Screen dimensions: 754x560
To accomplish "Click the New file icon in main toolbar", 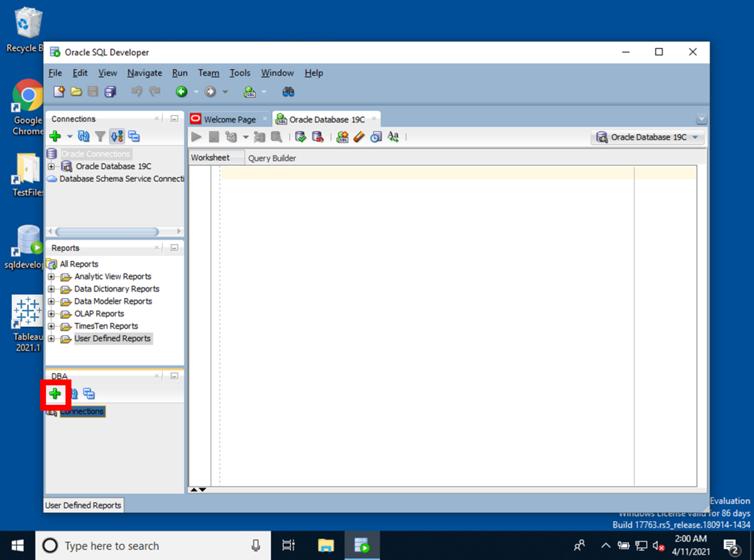I will coord(59,92).
